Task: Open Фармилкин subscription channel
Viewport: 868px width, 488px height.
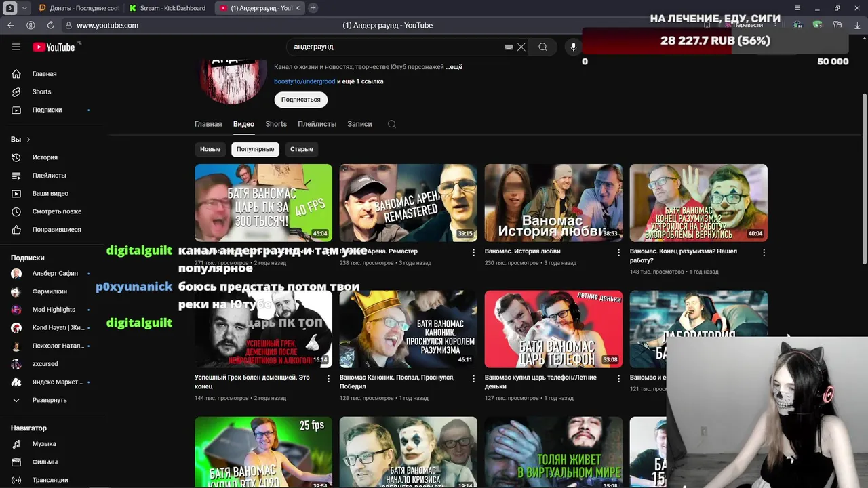Action: click(x=50, y=291)
